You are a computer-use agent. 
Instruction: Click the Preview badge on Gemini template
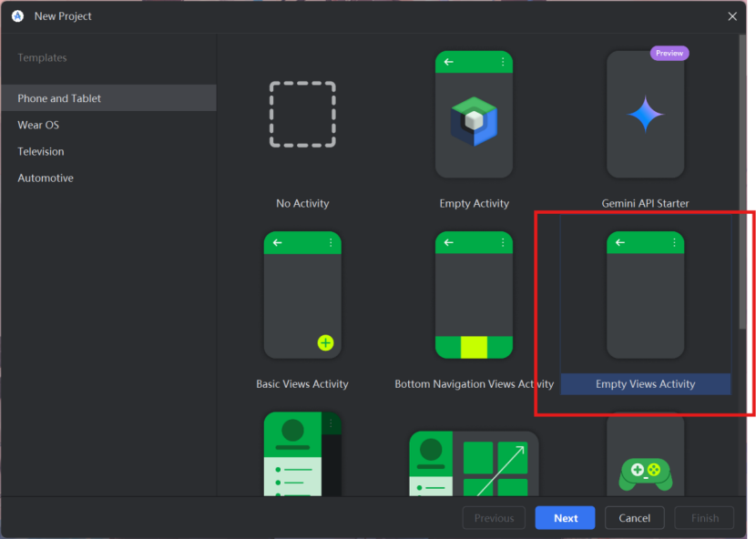pos(669,53)
